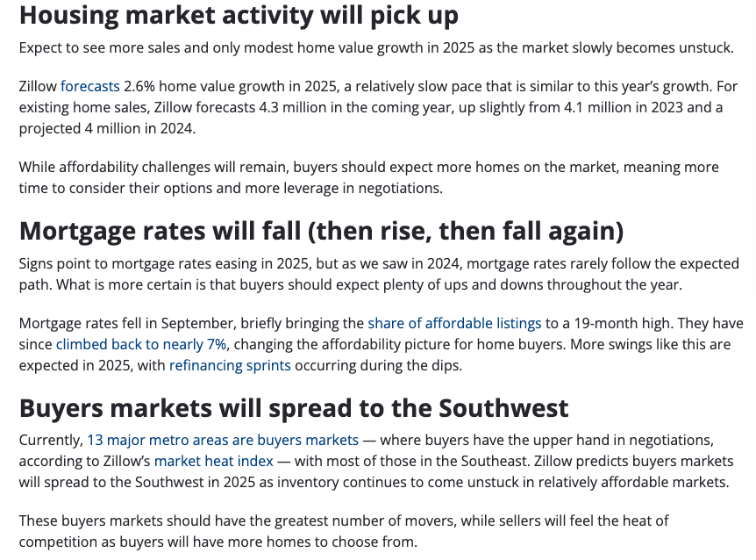Click the paragraph starting "Expect to see more sales"

pos(376,47)
